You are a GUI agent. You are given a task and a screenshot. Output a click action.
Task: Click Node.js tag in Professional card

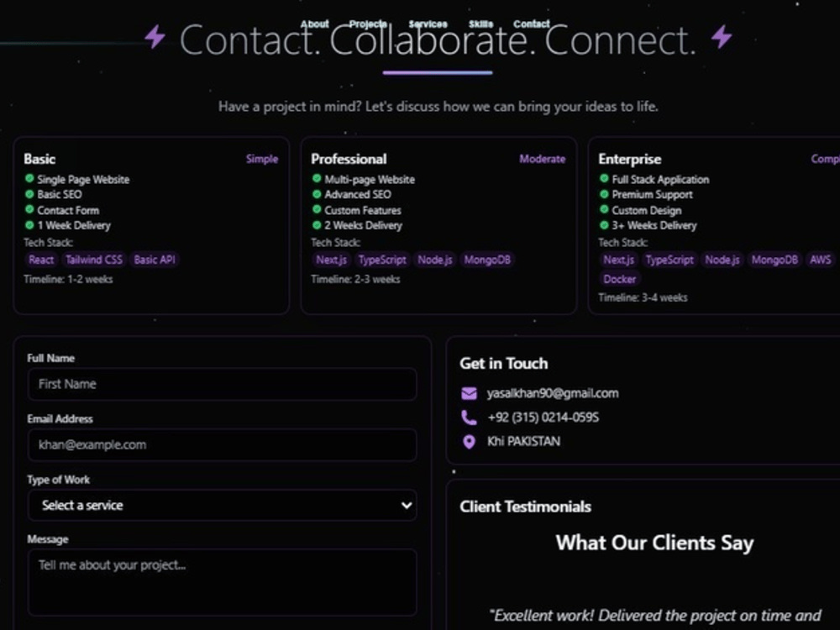point(435,260)
